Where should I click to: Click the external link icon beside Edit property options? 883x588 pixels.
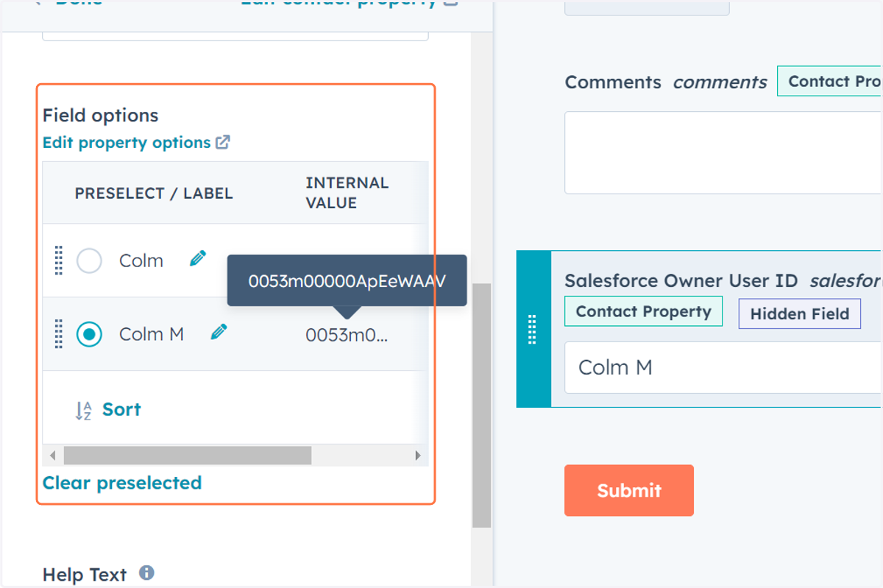click(223, 142)
